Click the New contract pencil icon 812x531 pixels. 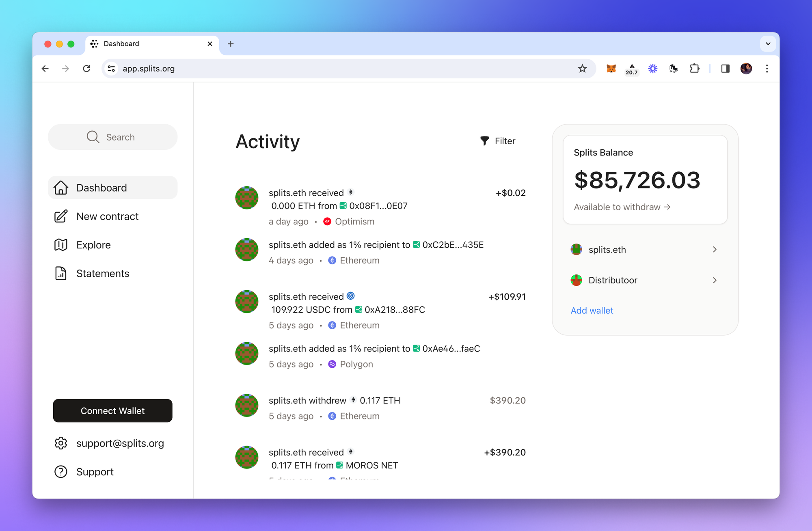[x=61, y=216]
